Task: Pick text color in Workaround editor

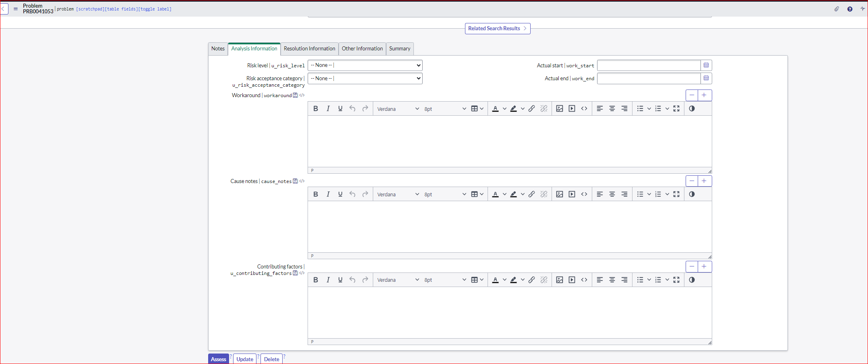Action: (496, 108)
